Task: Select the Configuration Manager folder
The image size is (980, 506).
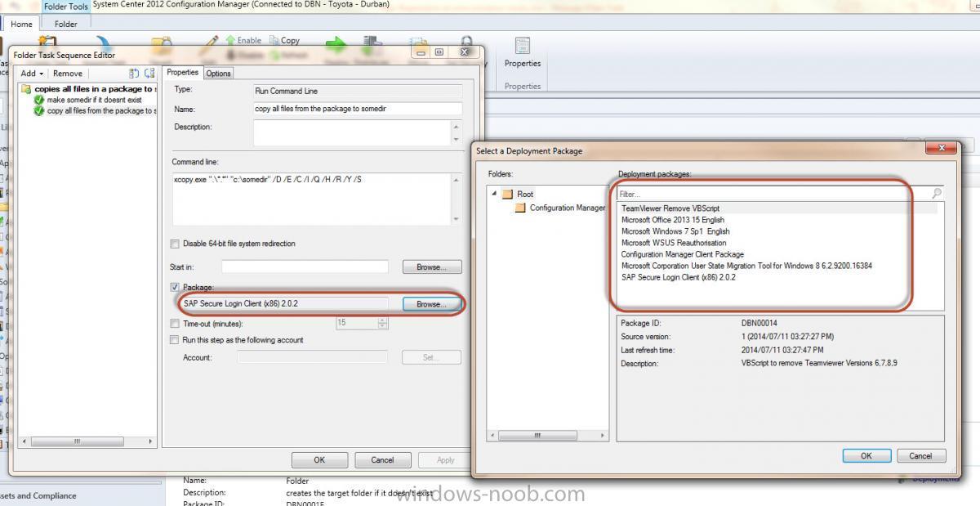Action: (568, 208)
